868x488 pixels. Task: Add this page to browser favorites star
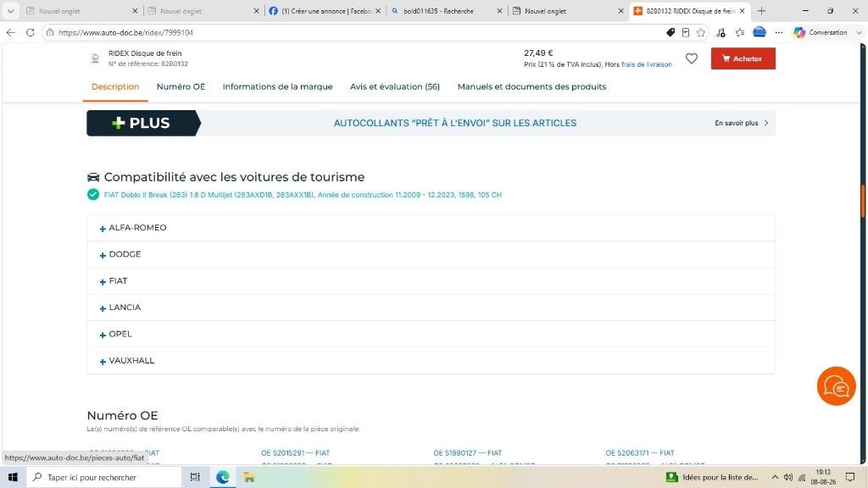(701, 33)
